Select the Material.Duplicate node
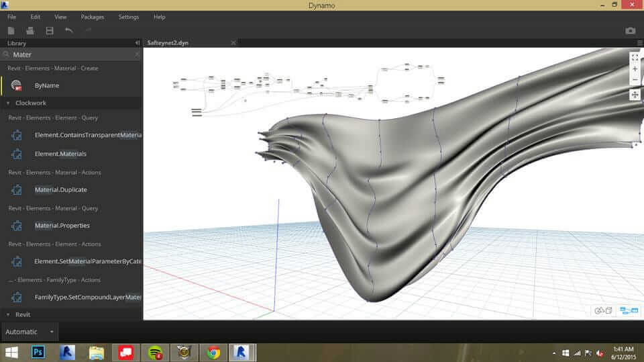The width and height of the screenshot is (644, 362). point(60,189)
